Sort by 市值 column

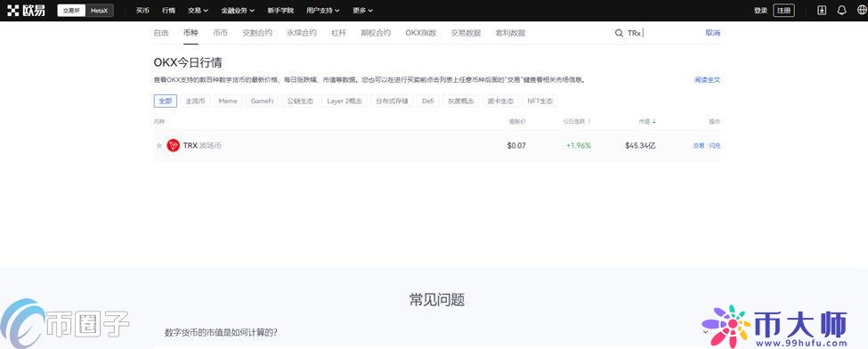point(647,121)
